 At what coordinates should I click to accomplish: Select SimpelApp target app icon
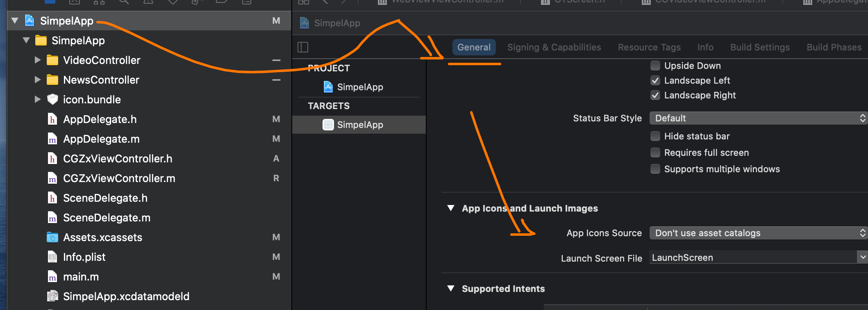pyautogui.click(x=328, y=125)
